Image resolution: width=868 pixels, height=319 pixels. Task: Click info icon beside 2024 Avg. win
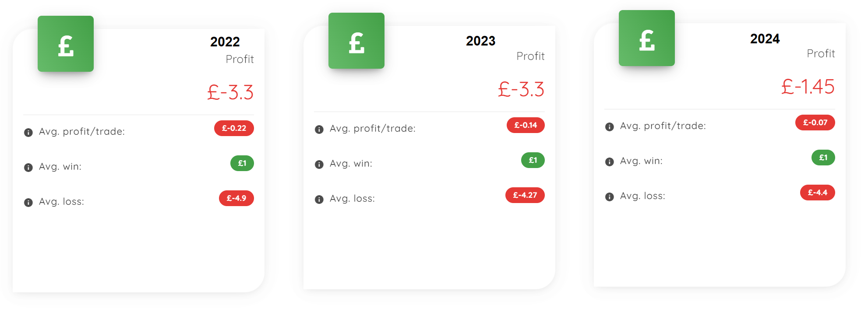click(610, 161)
